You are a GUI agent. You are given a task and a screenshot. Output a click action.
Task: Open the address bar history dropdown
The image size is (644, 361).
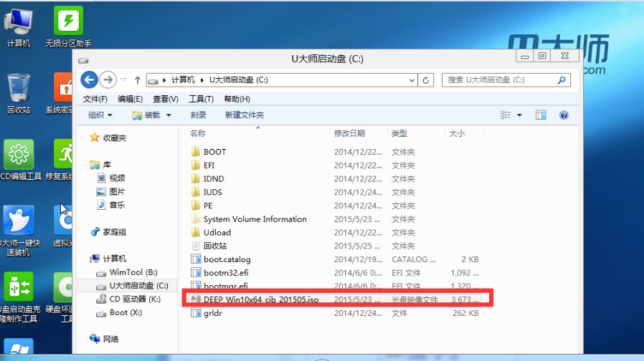411,80
